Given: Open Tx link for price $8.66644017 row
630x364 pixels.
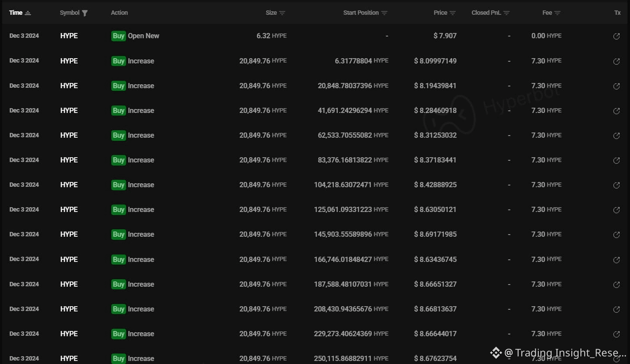Looking at the screenshot, I should point(616,334).
